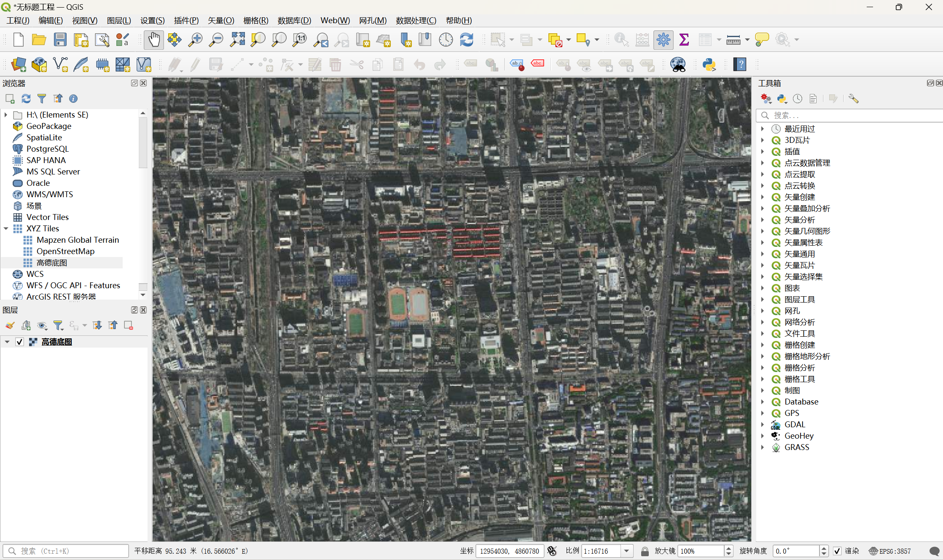Toggle the 渲染 render checkbox
Viewport: 943px width, 560px height.
click(837, 551)
